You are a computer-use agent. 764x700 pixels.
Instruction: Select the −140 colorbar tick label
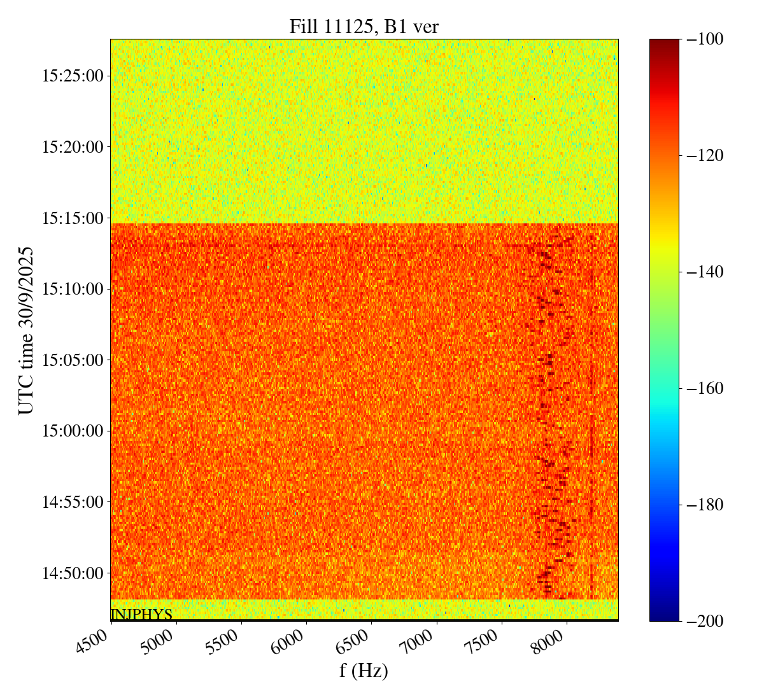705,272
